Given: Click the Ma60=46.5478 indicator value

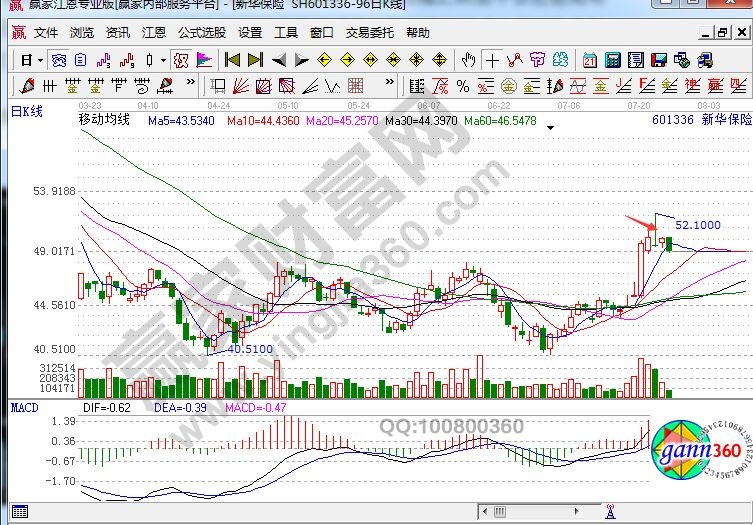Looking at the screenshot, I should [x=500, y=121].
